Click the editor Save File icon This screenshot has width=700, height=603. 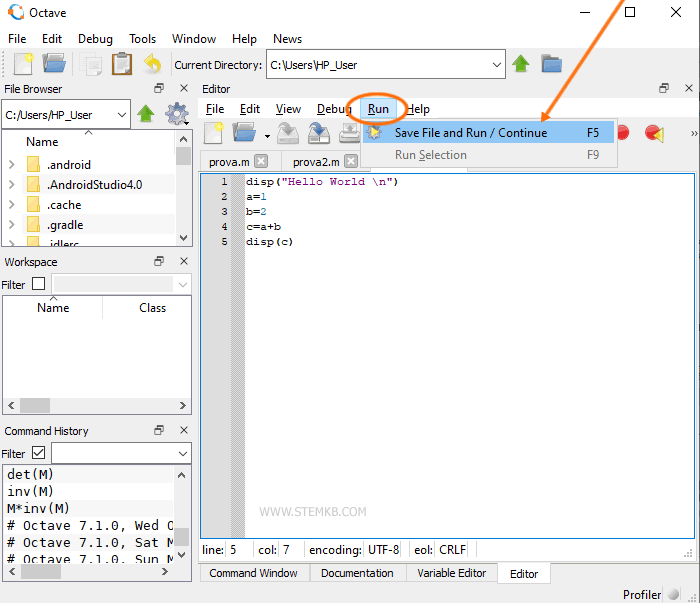pos(288,133)
